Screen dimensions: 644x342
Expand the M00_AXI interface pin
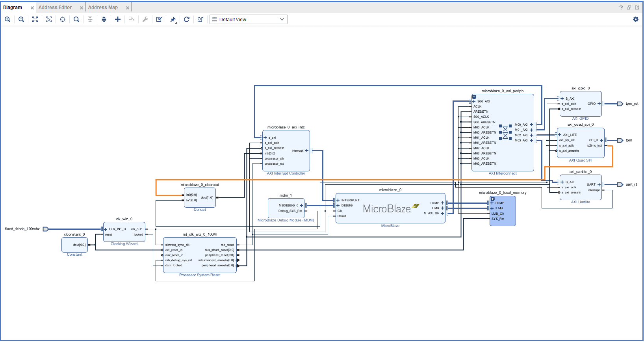531,125
